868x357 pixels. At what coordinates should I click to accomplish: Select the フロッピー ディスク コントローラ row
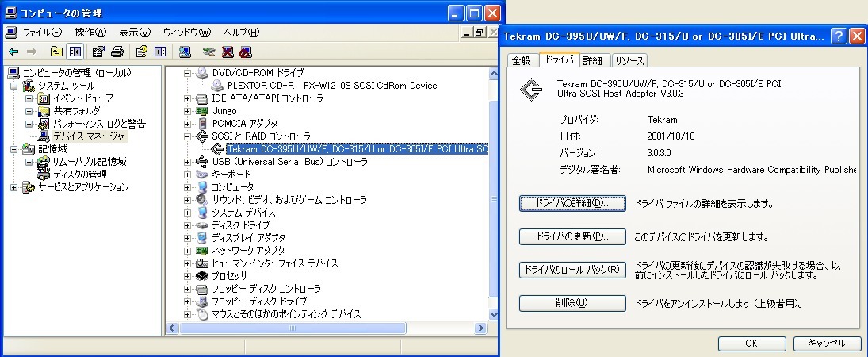[x=266, y=289]
